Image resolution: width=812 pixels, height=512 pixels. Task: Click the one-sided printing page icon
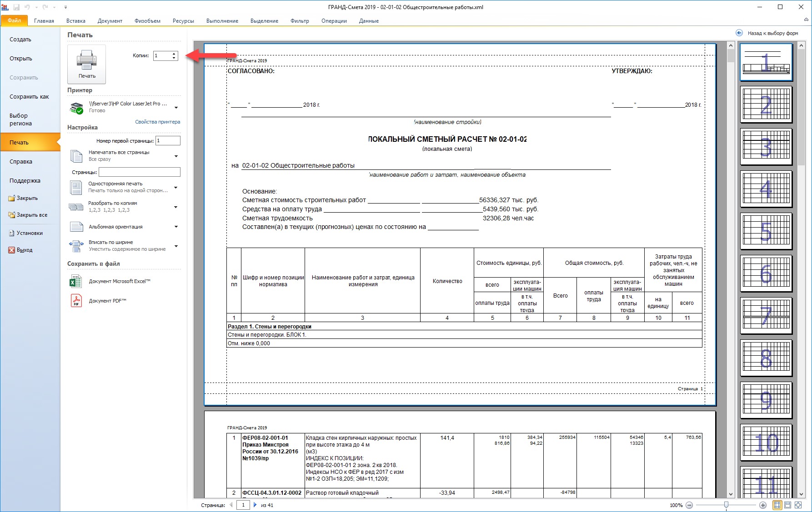(x=76, y=187)
